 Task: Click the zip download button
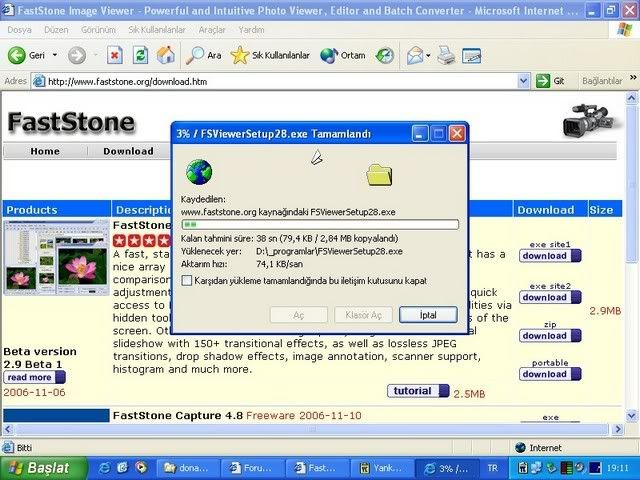click(550, 336)
